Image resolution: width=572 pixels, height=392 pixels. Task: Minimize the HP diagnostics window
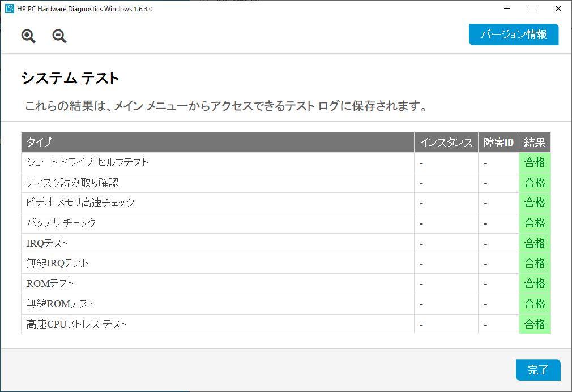pyautogui.click(x=507, y=8)
